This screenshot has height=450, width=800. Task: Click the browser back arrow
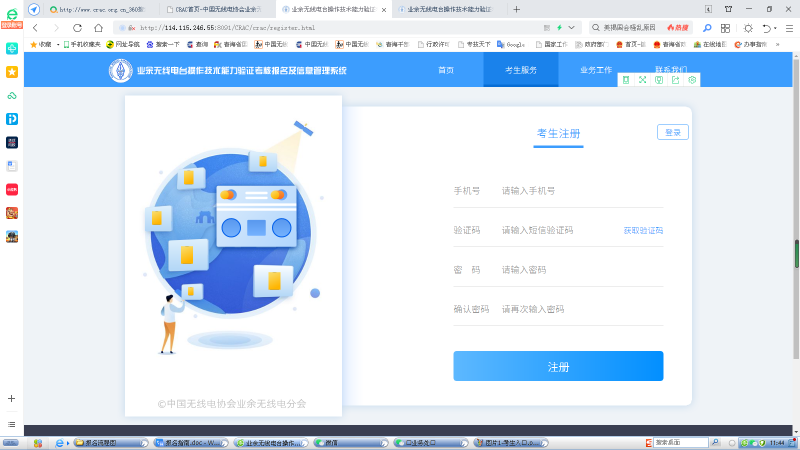click(36, 28)
